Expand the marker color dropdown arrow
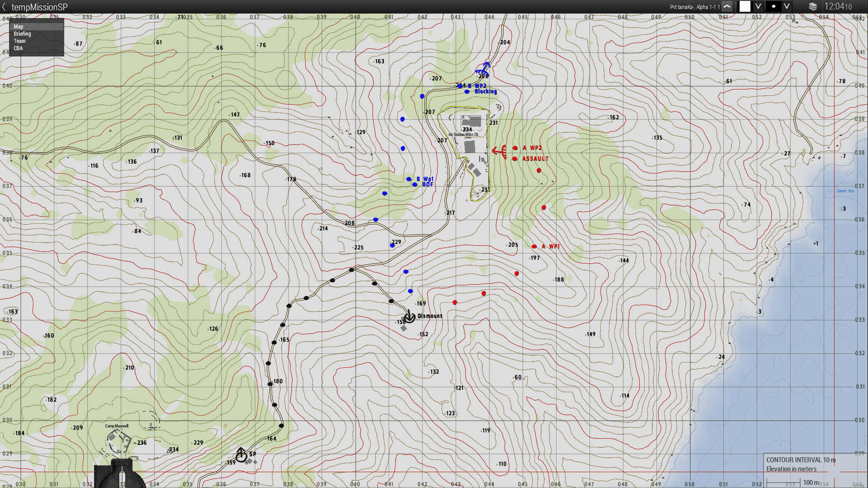Screen dimensions: 868x488 point(758,7)
